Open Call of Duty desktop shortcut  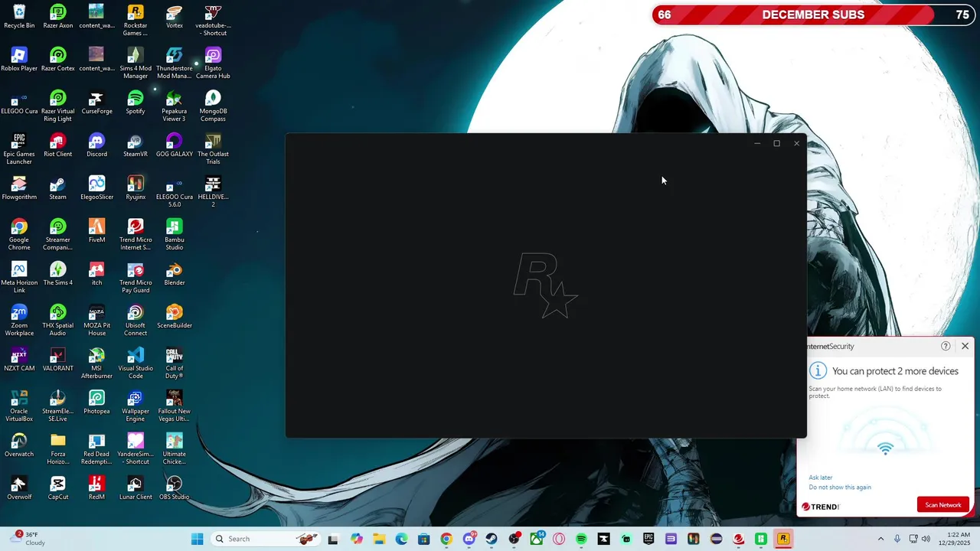click(x=175, y=363)
